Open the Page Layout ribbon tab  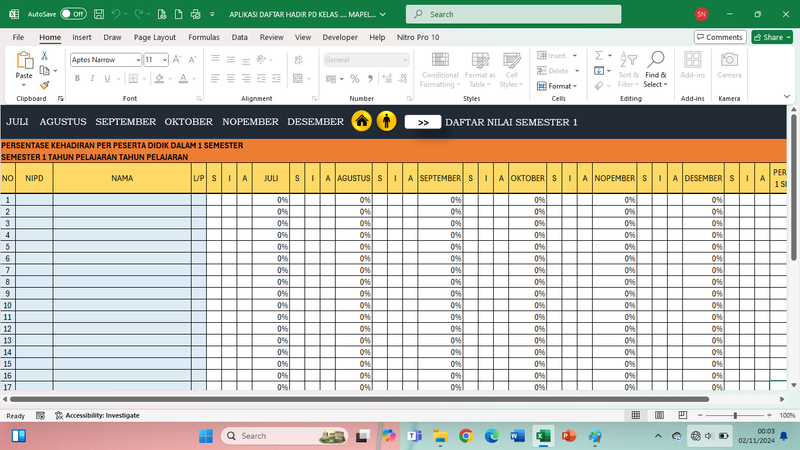point(155,37)
